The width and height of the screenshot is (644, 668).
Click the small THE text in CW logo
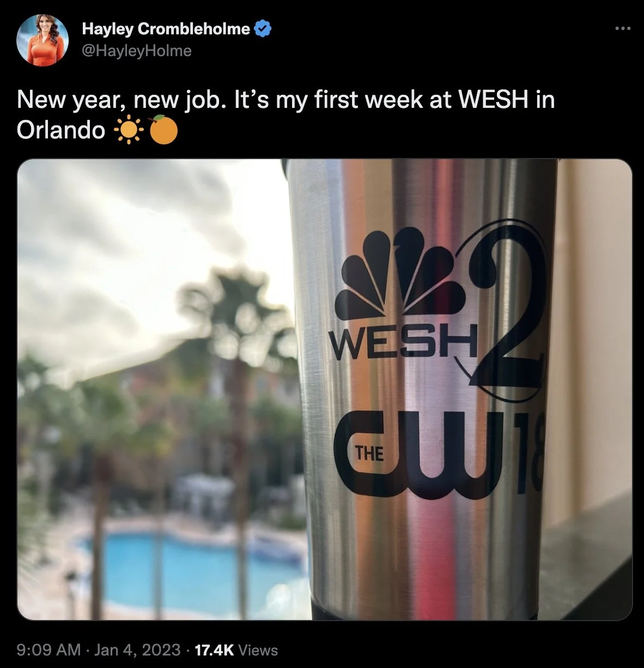[x=369, y=453]
